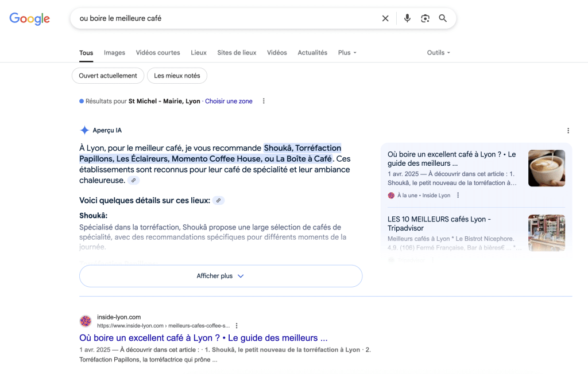Click the inside-lyon.com site name
588x374 pixels.
pos(119,317)
